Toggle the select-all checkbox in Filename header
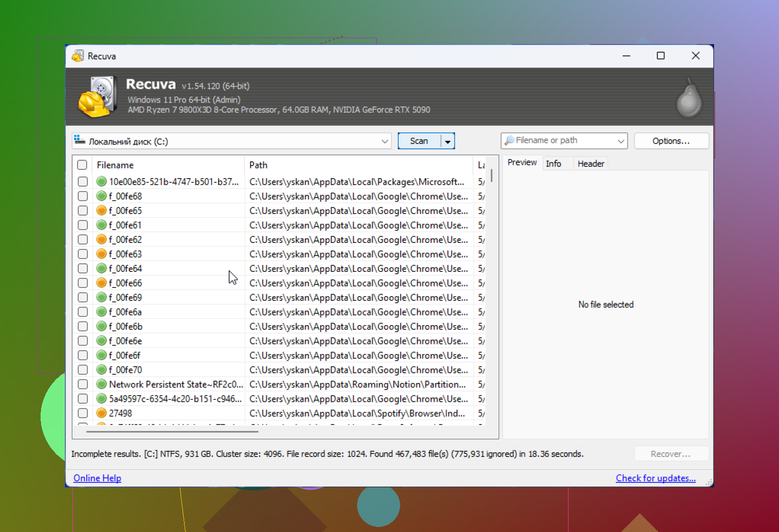This screenshot has height=532, width=779. click(82, 165)
